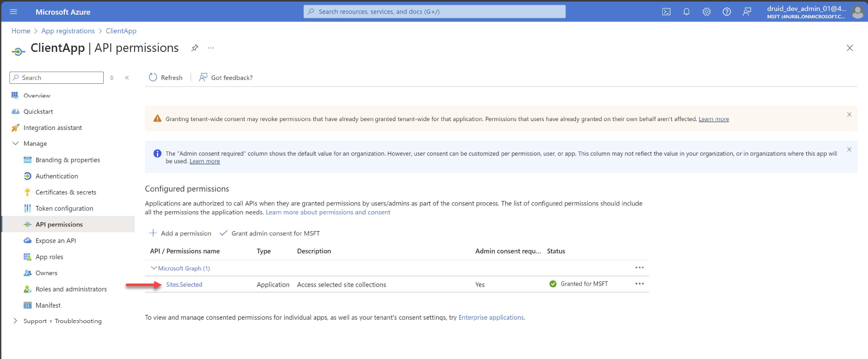Open Authentication page
Image resolution: width=868 pixels, height=359 pixels.
(x=57, y=176)
